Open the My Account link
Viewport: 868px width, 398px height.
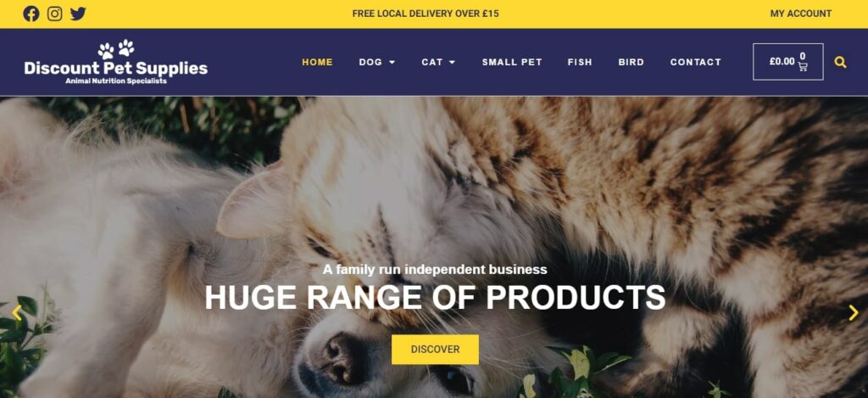pyautogui.click(x=800, y=14)
